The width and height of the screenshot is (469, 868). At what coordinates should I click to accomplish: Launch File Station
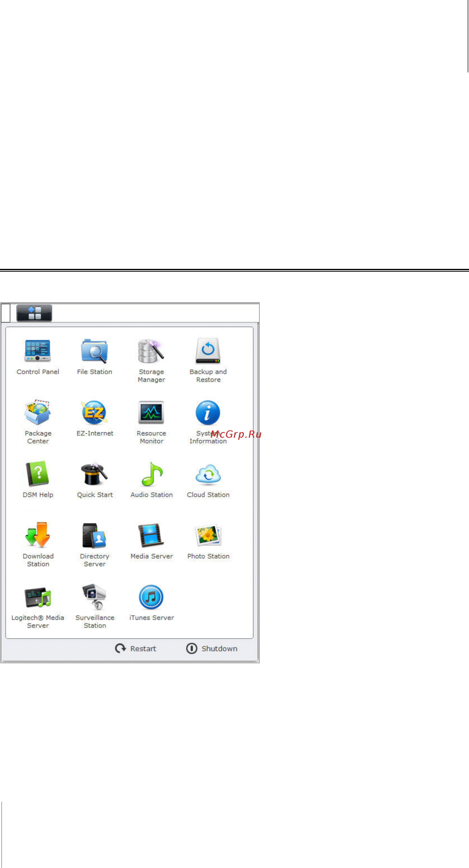[94, 351]
